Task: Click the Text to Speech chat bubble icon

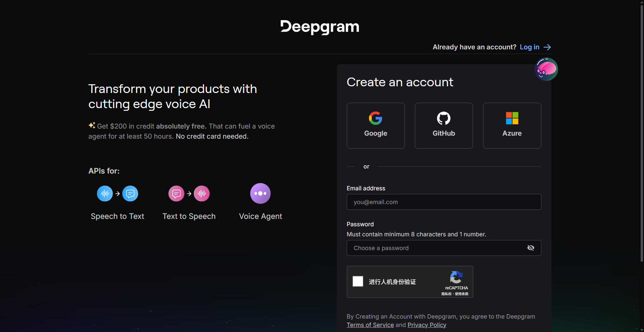Action: [x=176, y=193]
